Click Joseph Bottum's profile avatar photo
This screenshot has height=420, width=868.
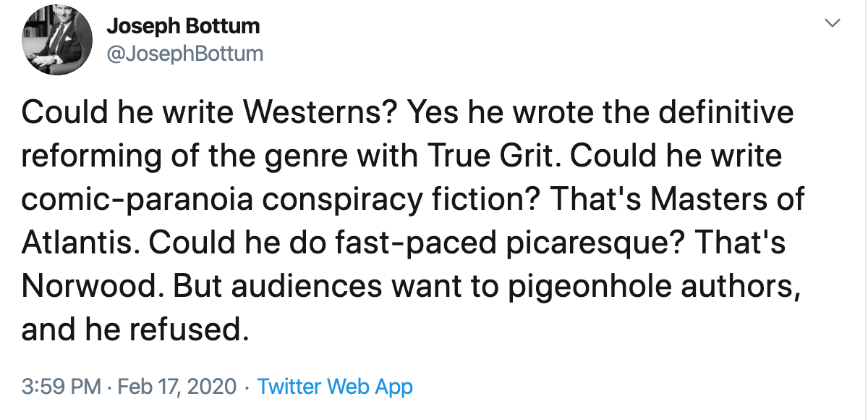pyautogui.click(x=57, y=41)
